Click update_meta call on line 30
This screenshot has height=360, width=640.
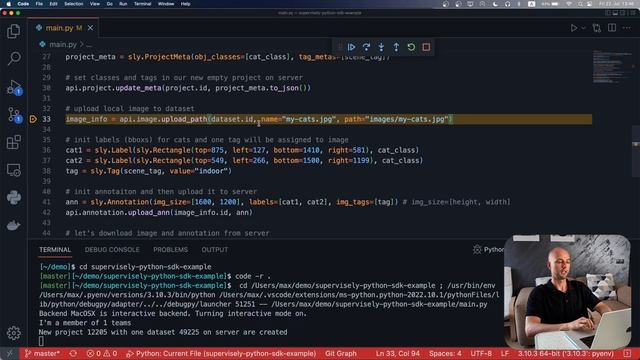(x=138, y=88)
